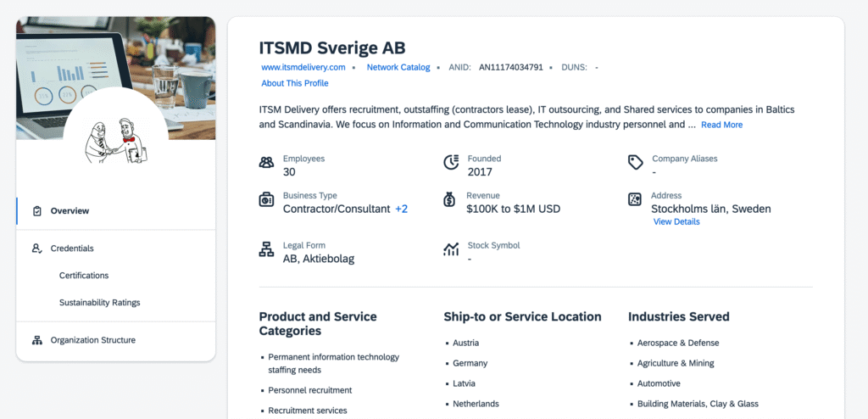Click Personnel recruitment category item
Image resolution: width=868 pixels, height=419 pixels.
(310, 390)
